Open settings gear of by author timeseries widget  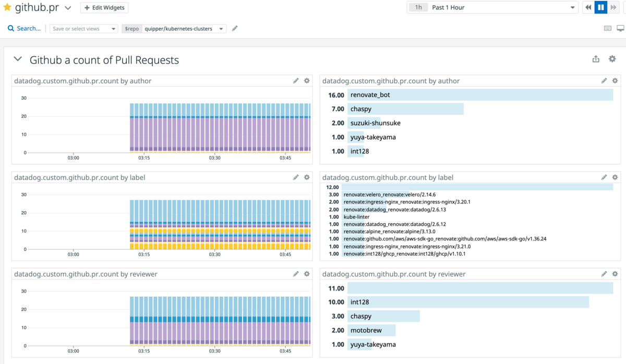[x=307, y=81]
